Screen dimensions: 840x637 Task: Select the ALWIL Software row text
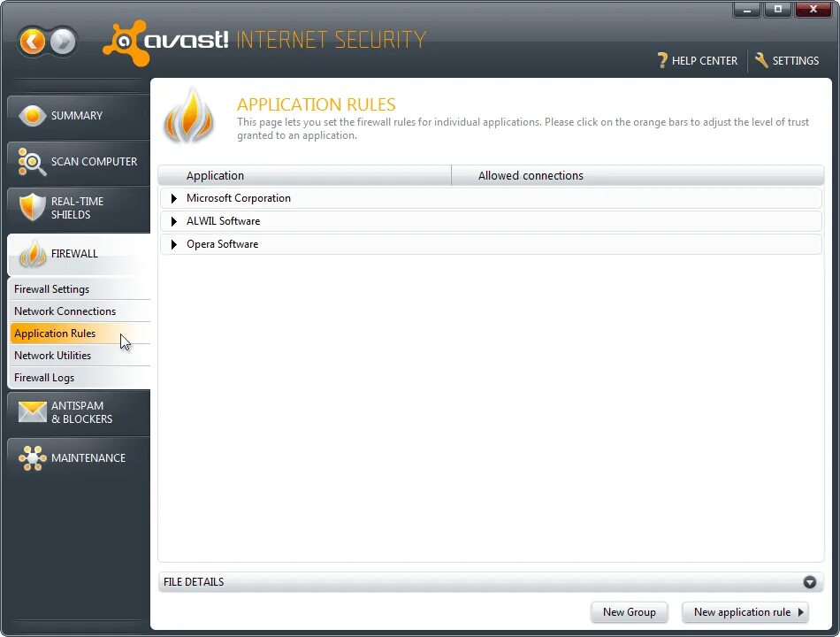tap(223, 221)
